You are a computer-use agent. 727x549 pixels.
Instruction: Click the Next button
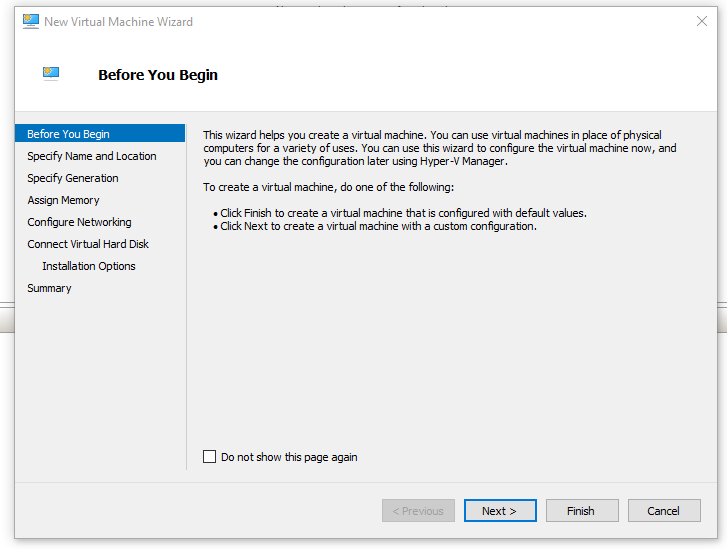500,511
